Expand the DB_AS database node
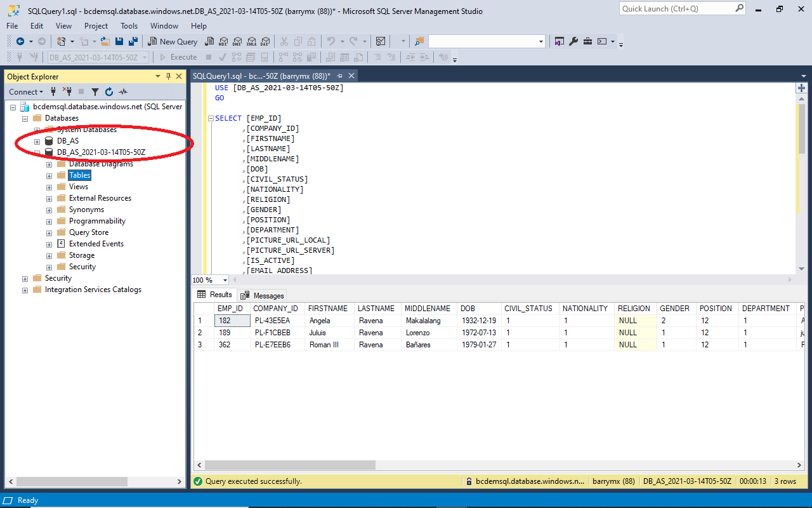812x508 pixels. pos(37,141)
